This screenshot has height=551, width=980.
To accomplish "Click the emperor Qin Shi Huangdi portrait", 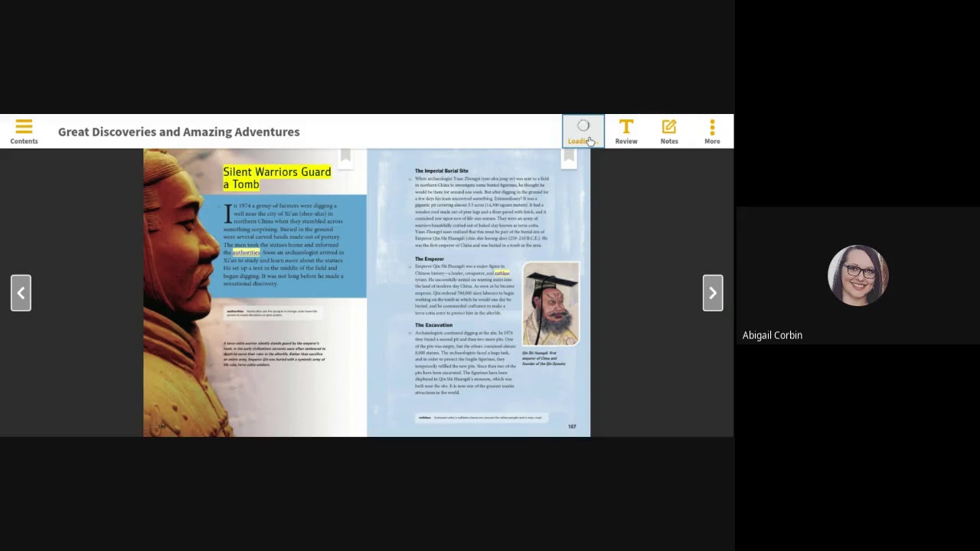I will tap(550, 304).
